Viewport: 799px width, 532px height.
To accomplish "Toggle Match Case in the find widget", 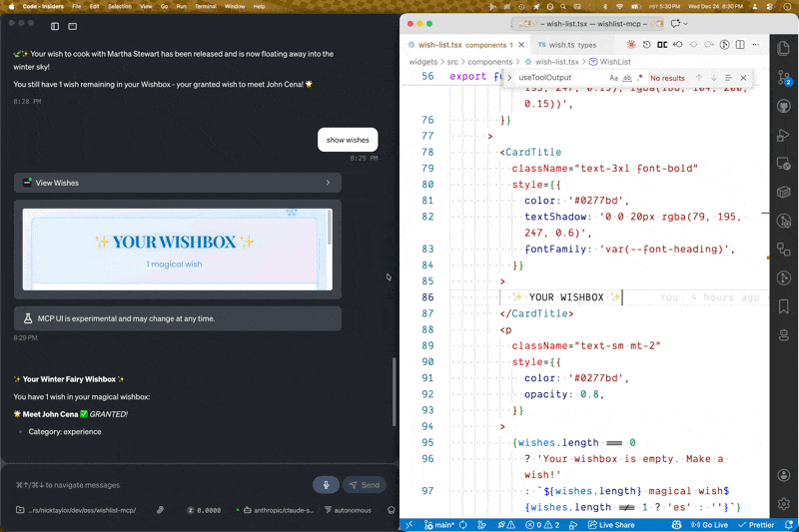I will tap(613, 78).
